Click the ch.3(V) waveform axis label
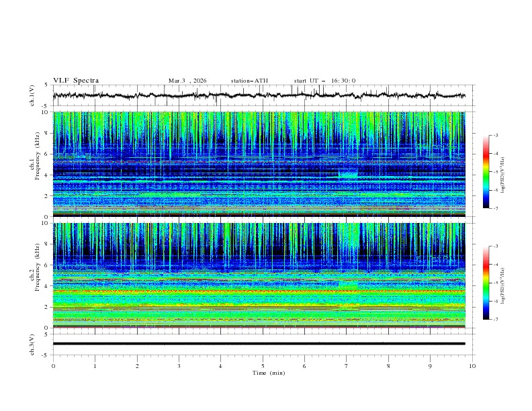The height and width of the screenshot is (411, 532). pos(32,345)
